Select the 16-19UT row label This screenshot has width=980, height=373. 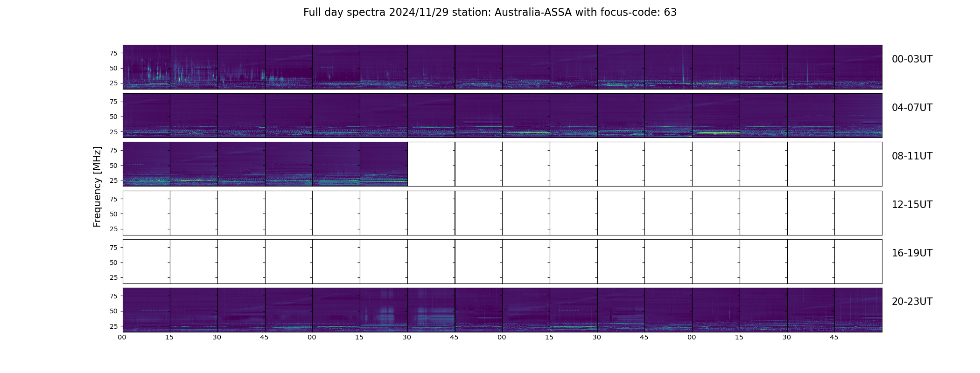click(x=912, y=253)
